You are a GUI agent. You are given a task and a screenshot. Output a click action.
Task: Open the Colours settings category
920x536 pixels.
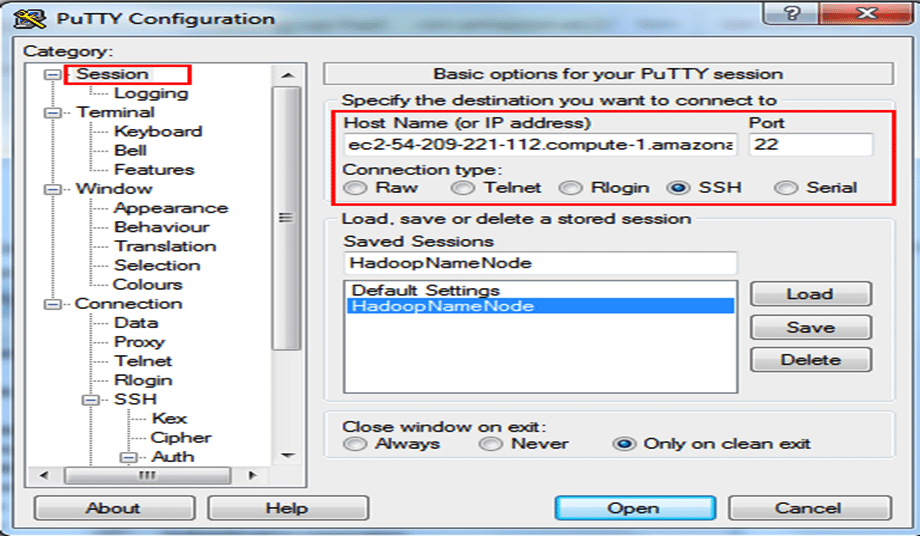[x=147, y=284]
